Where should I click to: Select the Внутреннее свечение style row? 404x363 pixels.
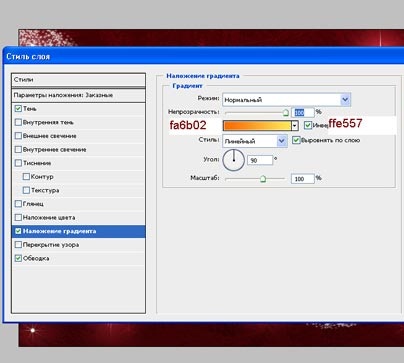coord(79,150)
